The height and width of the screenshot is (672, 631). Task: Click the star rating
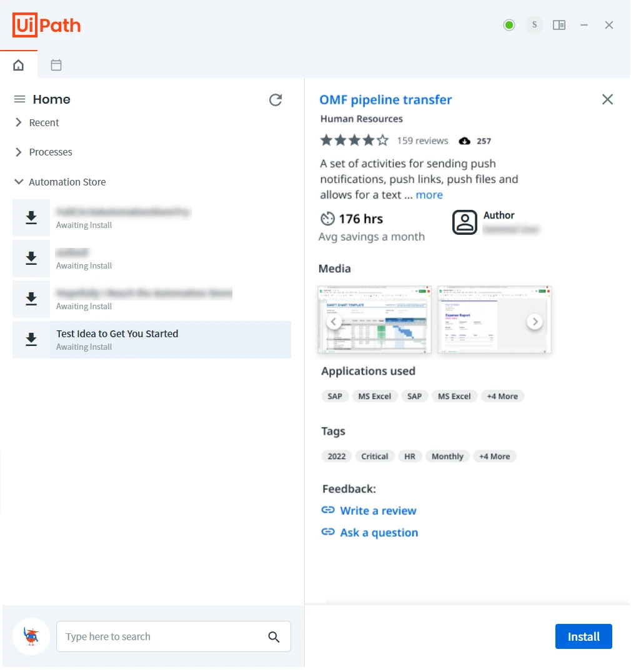[354, 140]
